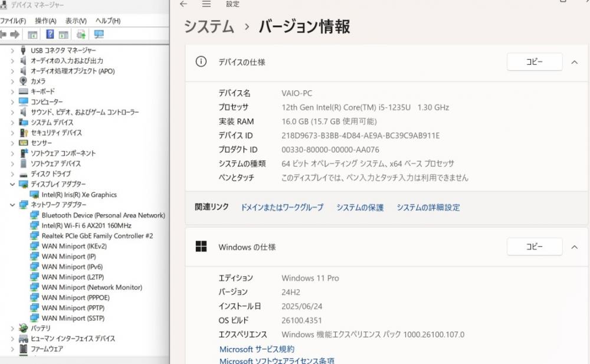Click the product ID 00330-80000-00000-AA076
This screenshot has height=364, width=590.
330,149
